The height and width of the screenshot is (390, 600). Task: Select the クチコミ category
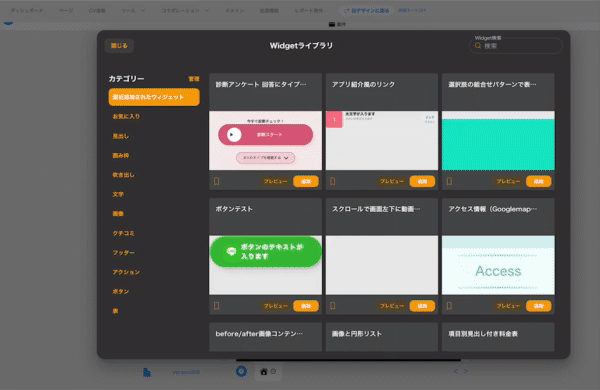123,233
